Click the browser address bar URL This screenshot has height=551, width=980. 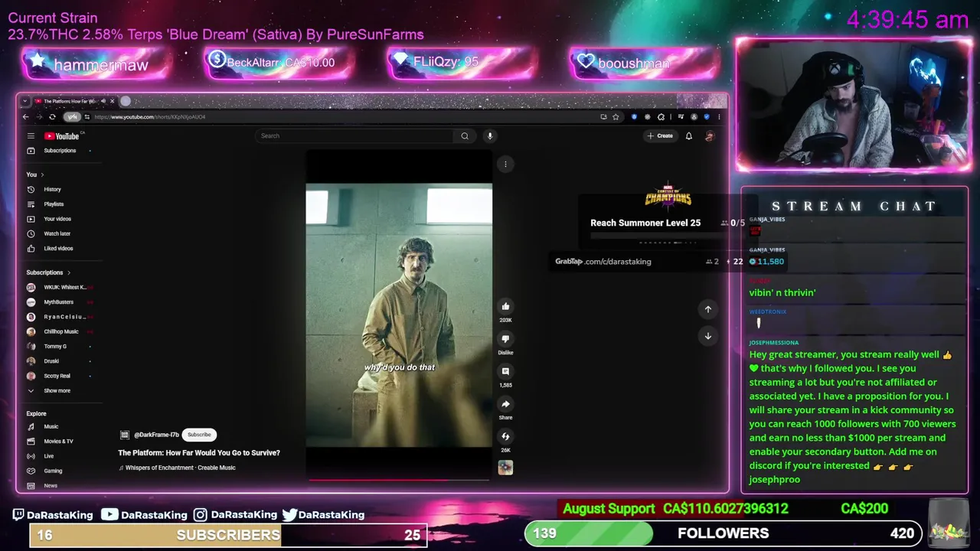tap(149, 117)
